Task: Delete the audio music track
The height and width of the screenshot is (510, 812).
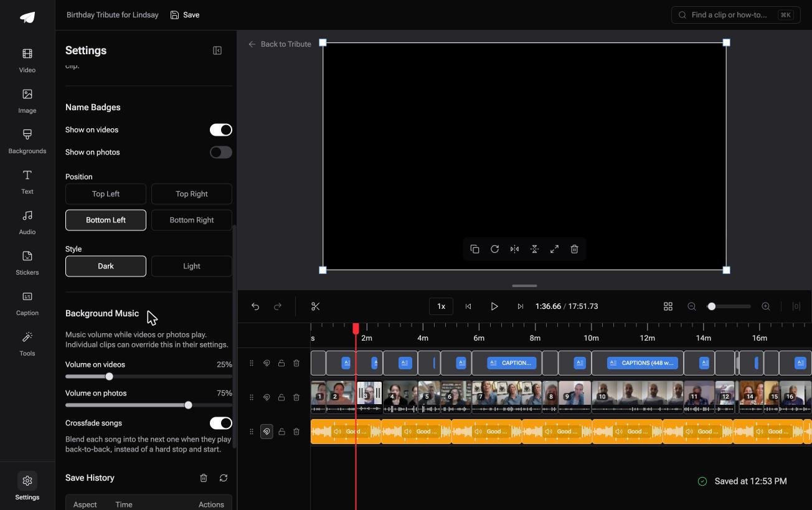Action: [x=296, y=432]
